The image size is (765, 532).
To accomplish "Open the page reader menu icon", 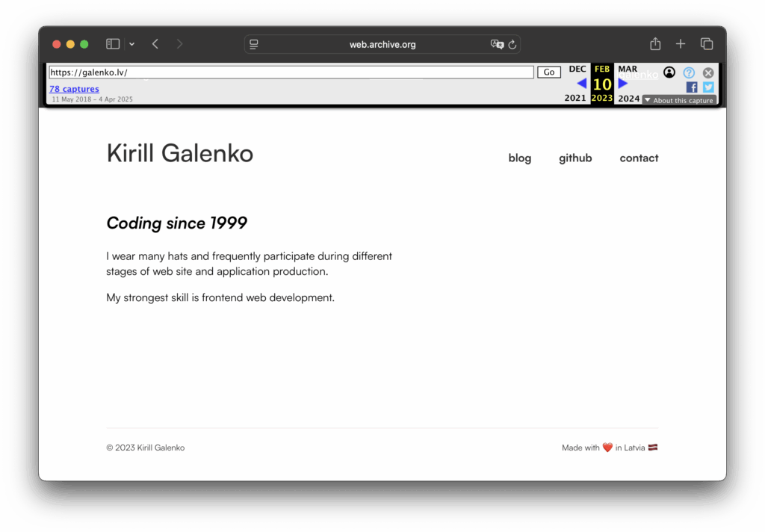I will click(254, 44).
